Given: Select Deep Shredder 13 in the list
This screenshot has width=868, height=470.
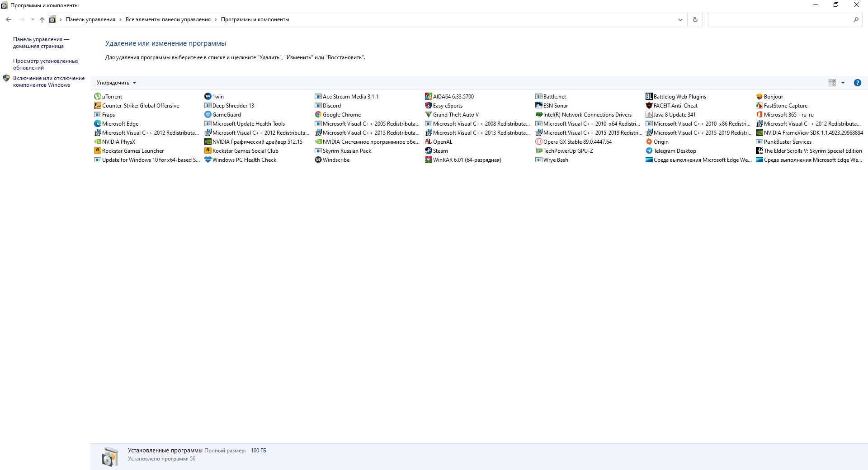Looking at the screenshot, I should point(229,106).
